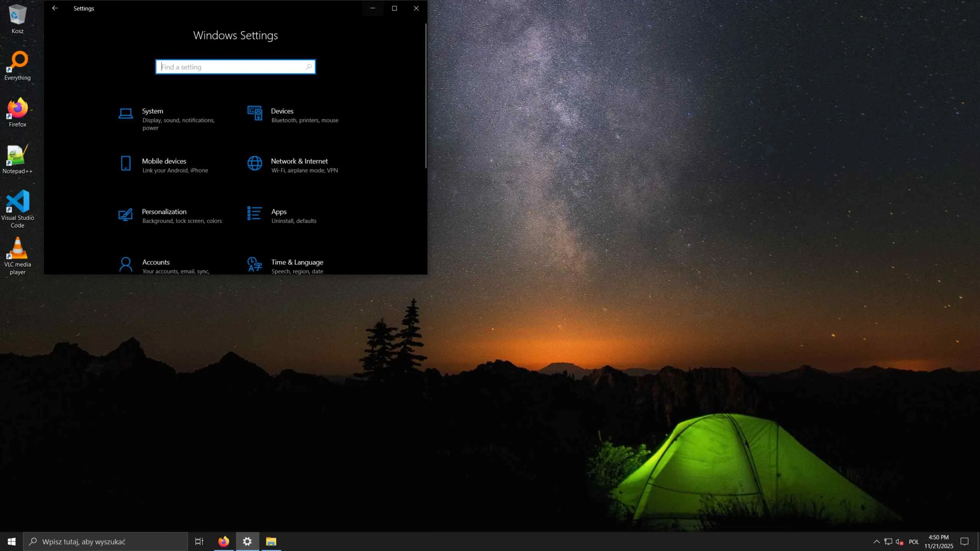Expand hidden system tray icons chevron
Screen dimensions: 980x551
tap(876, 541)
